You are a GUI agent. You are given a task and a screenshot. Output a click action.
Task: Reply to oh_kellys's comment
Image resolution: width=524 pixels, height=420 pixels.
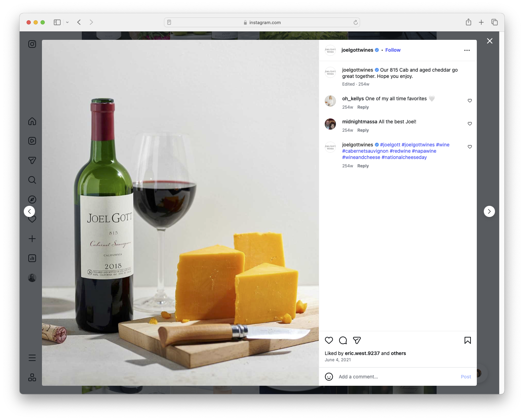click(363, 107)
